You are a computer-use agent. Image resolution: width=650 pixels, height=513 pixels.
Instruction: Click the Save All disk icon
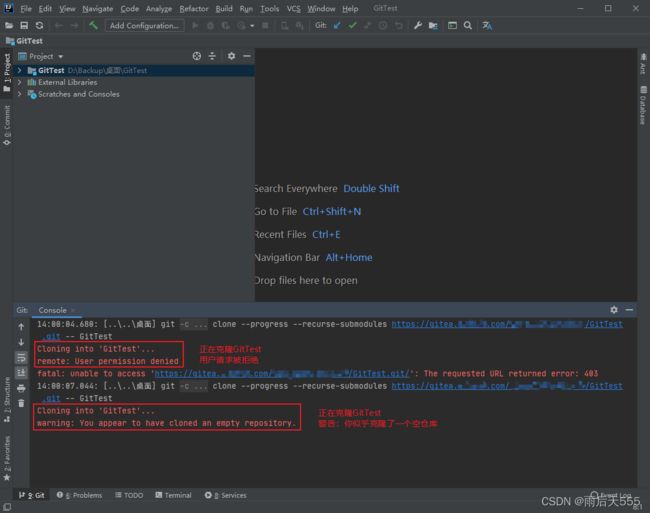(24, 26)
